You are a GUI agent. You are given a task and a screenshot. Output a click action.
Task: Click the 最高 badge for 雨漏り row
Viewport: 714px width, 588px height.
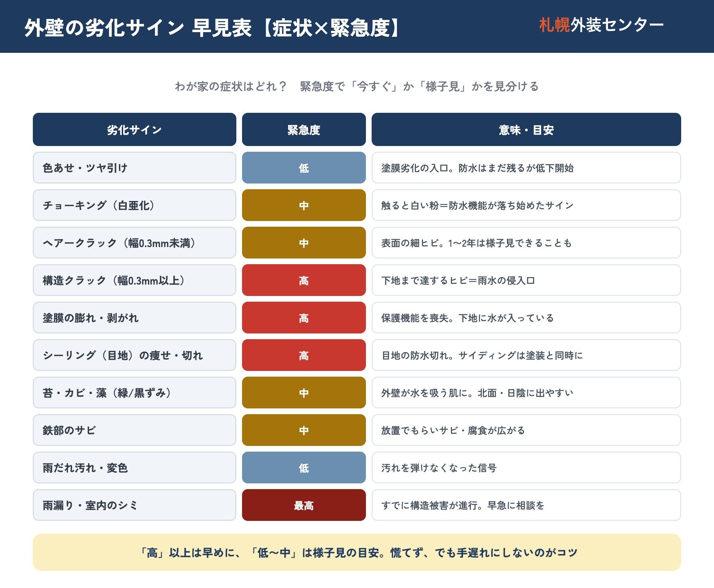pos(304,505)
